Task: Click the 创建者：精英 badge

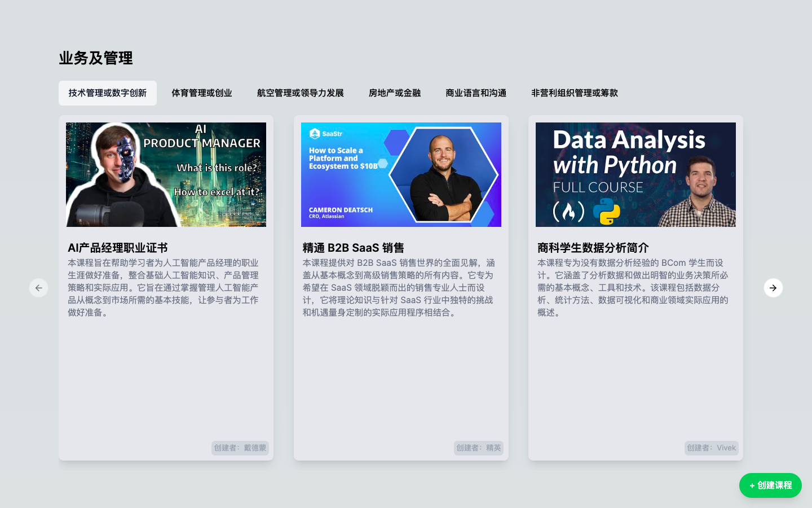Action: point(479,448)
